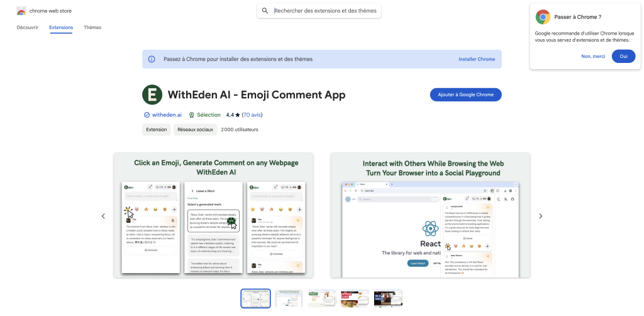Click Oui in Chrome popup
The height and width of the screenshot is (316, 644).
click(x=623, y=56)
